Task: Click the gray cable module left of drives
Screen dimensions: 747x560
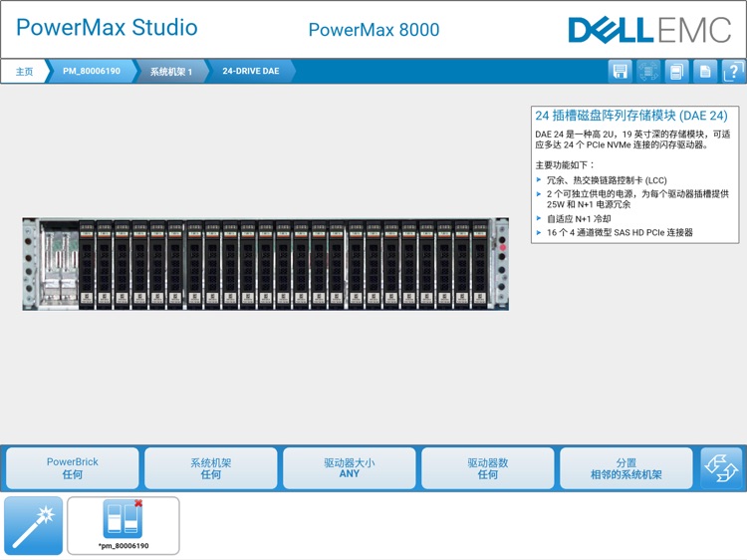Action: [x=59, y=265]
